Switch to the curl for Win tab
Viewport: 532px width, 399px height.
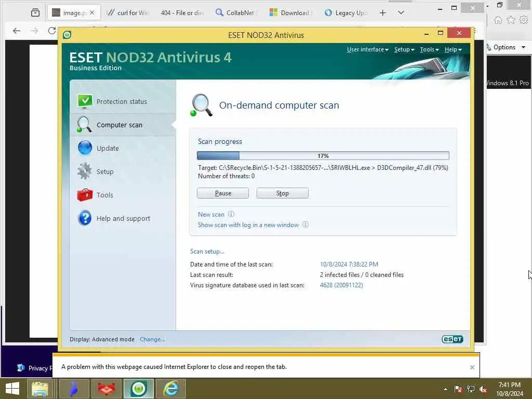point(127,13)
